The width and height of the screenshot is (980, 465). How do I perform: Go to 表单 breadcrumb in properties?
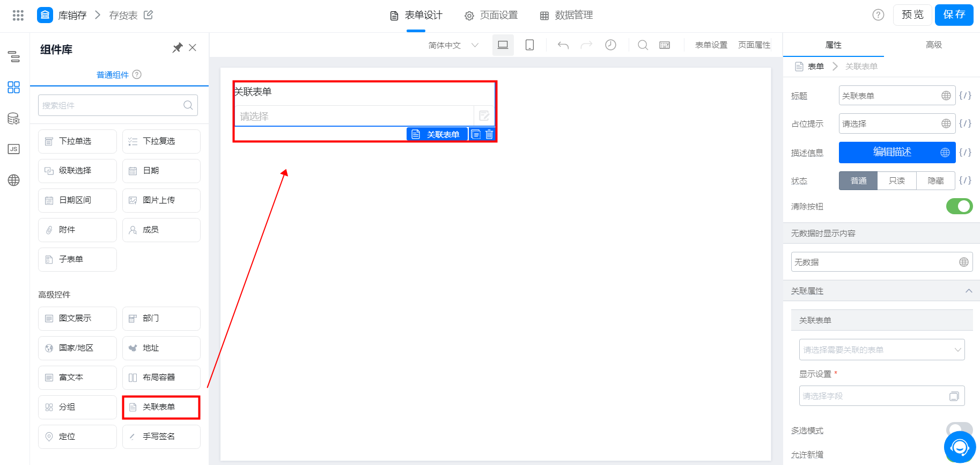tap(816, 66)
